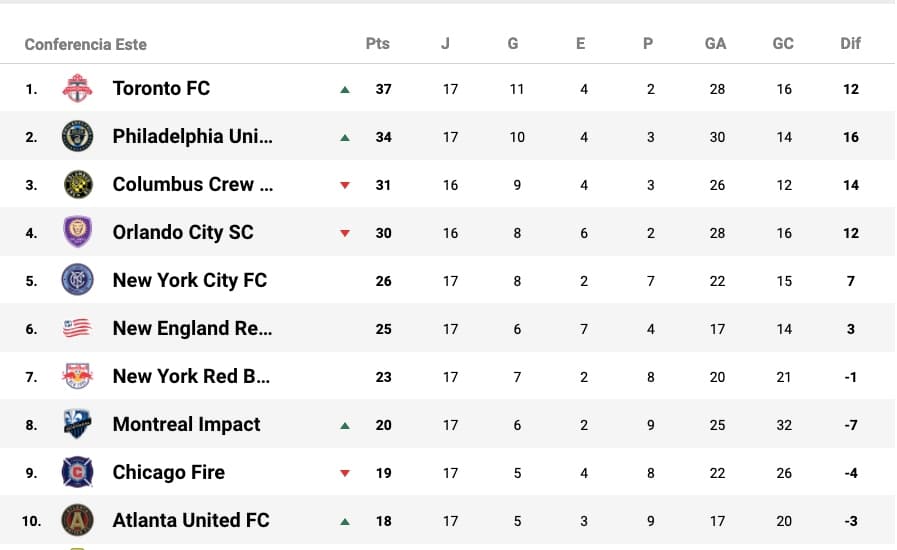Click Columbus Crew's red down arrow indicator
Image resolution: width=897 pixels, height=550 pixels.
[x=345, y=185]
